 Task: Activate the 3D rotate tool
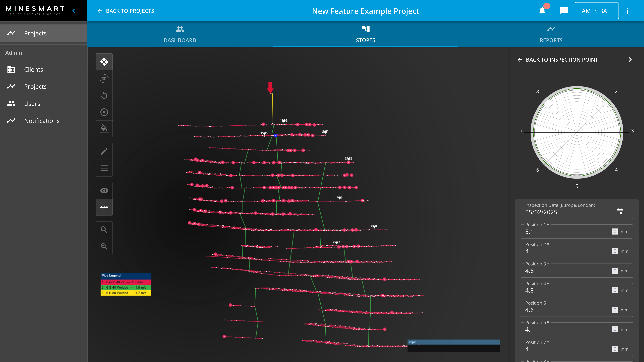tap(104, 79)
